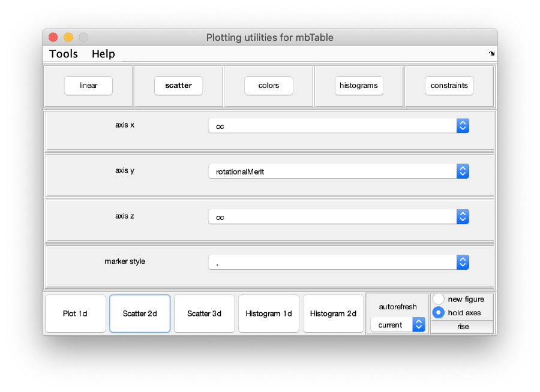Screen dimensions: 540x392
Task: Create a Histogram 2d plot
Action: 333,313
